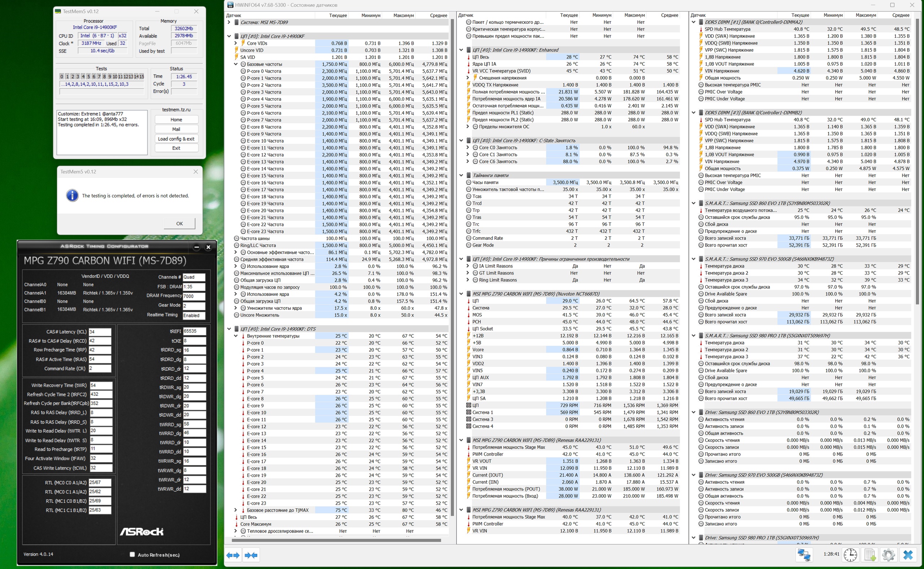Enable the Auto Refresh(sec) checkbox
This screenshot has width=924, height=569.
click(132, 554)
